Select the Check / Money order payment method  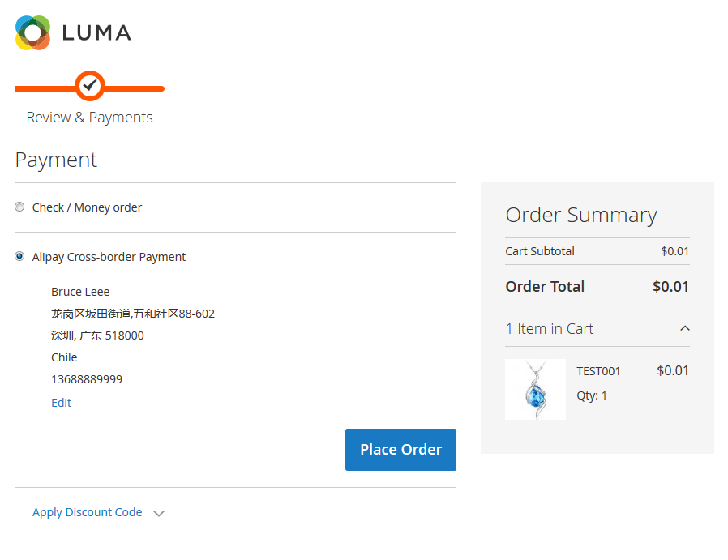click(x=19, y=207)
